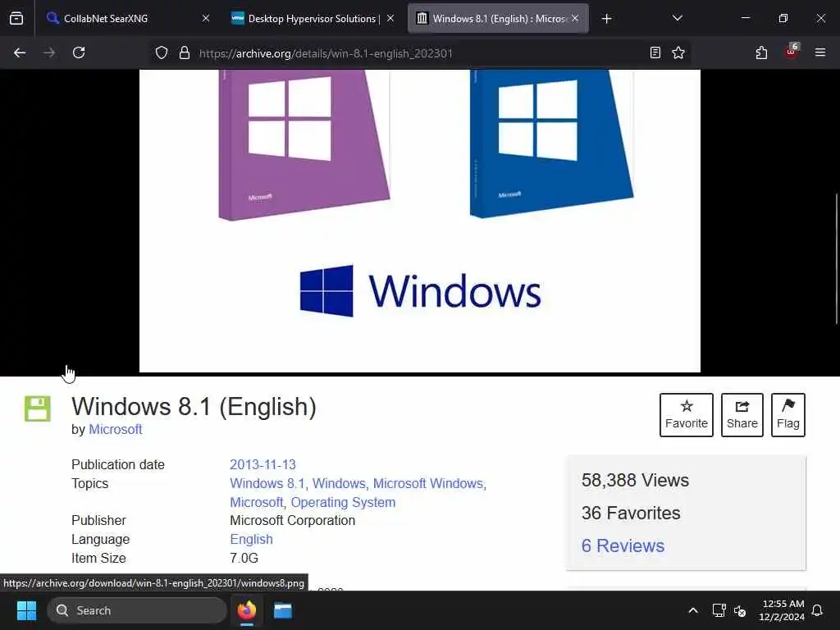This screenshot has width=840, height=630.
Task: Click the page vertical scrollbar thumb
Action: tap(837, 258)
